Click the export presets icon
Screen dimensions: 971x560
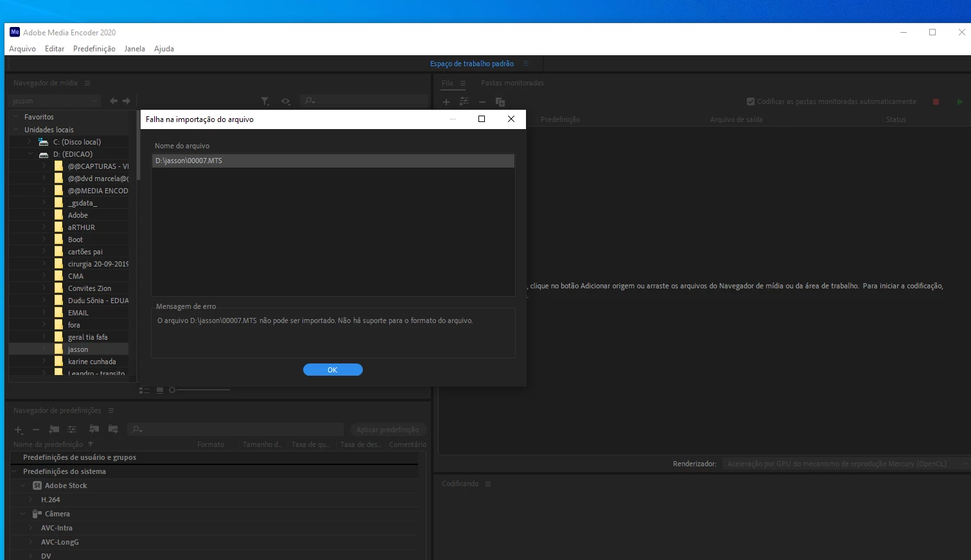click(113, 429)
